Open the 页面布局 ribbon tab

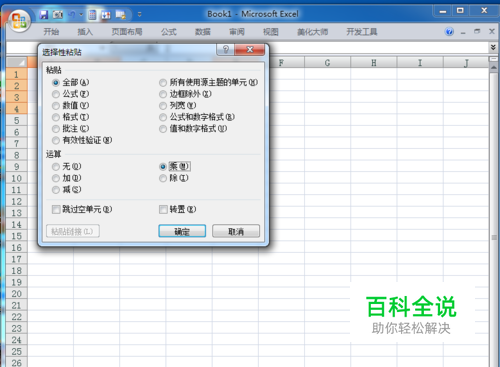(127, 32)
